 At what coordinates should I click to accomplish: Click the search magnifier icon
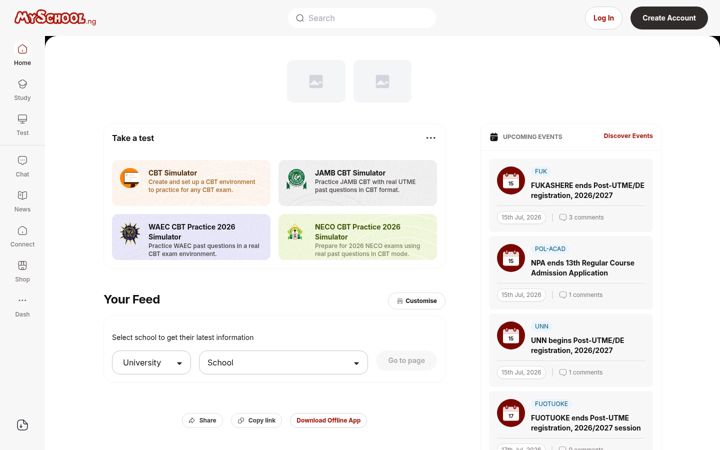tap(300, 18)
